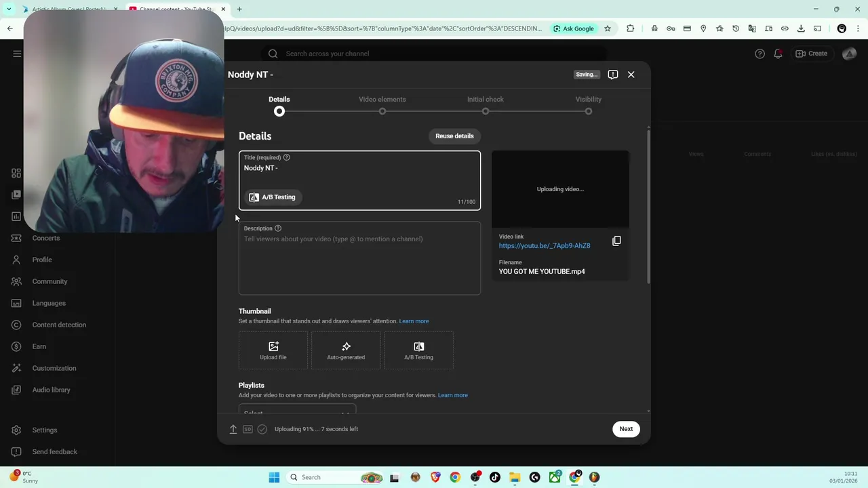Select the Details step
Viewport: 868px width, 488px height.
click(x=279, y=104)
